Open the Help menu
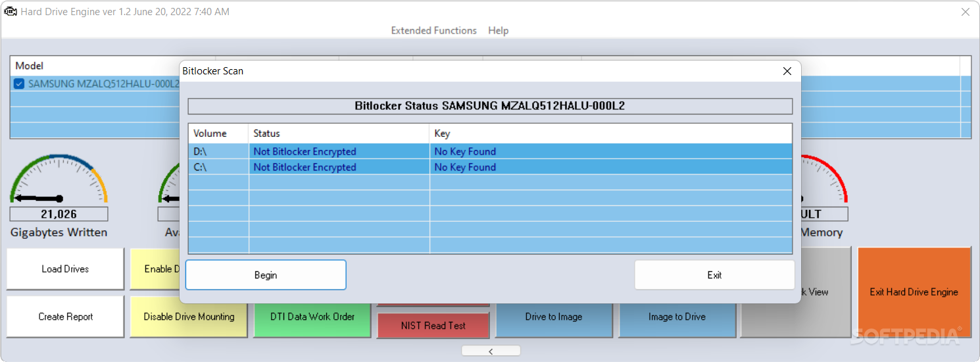980x362 pixels. (x=498, y=30)
